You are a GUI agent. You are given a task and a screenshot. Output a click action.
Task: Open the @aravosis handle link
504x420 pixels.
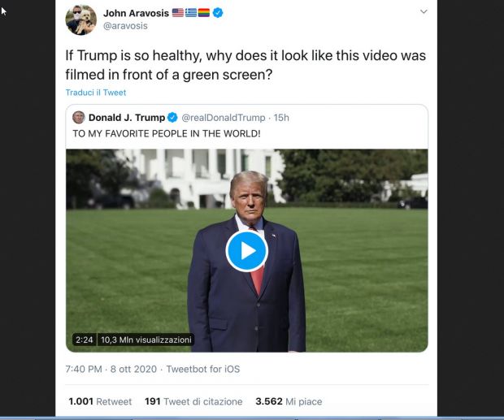click(125, 26)
